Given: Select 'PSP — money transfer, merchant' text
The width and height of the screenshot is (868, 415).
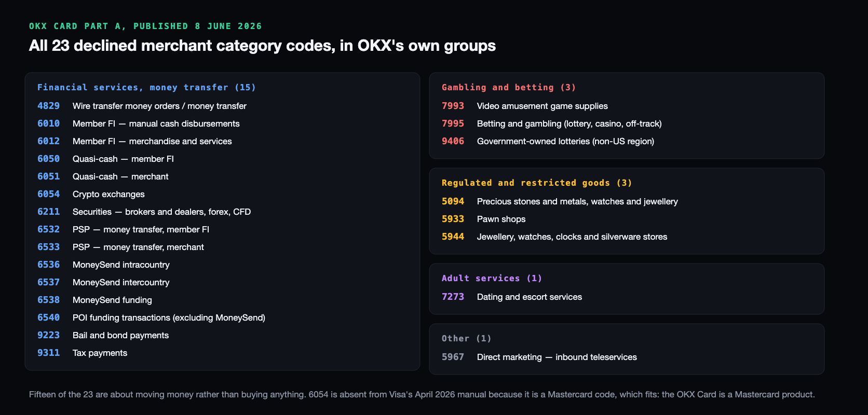Looking at the screenshot, I should click(138, 247).
